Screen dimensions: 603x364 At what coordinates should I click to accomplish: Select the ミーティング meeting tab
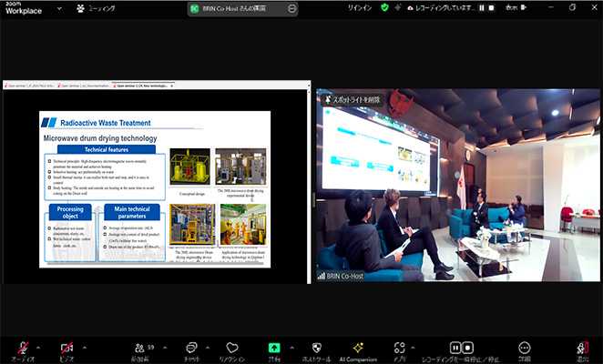click(x=97, y=8)
